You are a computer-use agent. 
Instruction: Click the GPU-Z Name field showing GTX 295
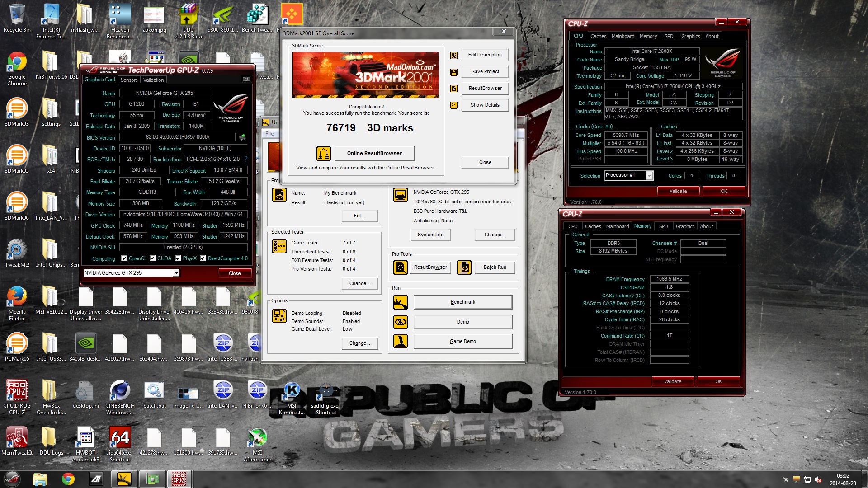tap(165, 93)
